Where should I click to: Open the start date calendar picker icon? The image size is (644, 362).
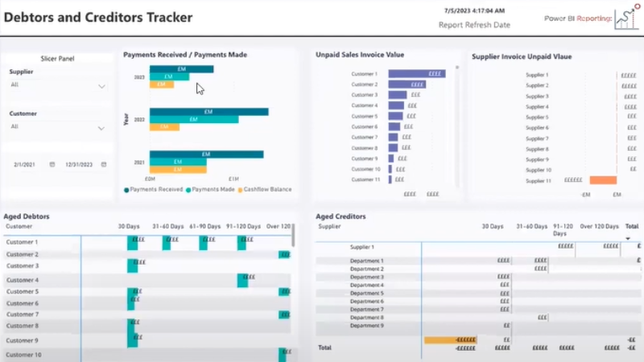52,164
